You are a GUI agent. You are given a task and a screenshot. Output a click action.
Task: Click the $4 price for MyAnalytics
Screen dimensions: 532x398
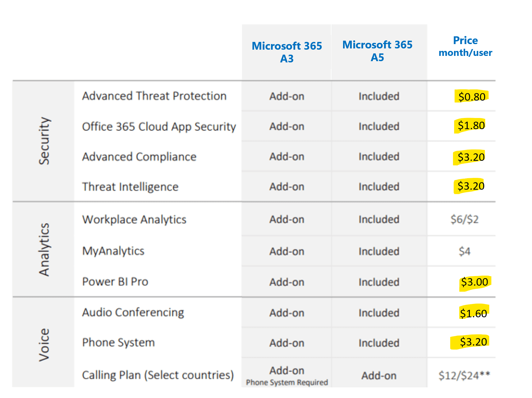[465, 251]
